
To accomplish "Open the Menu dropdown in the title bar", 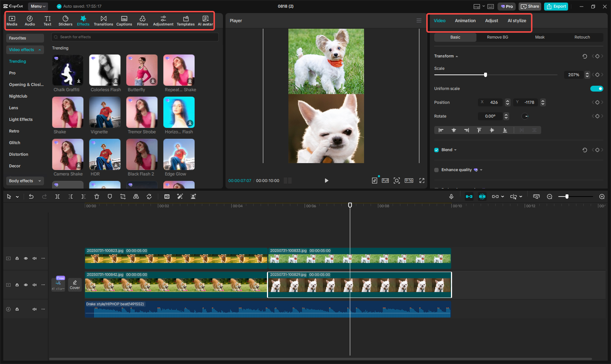I will click(38, 6).
